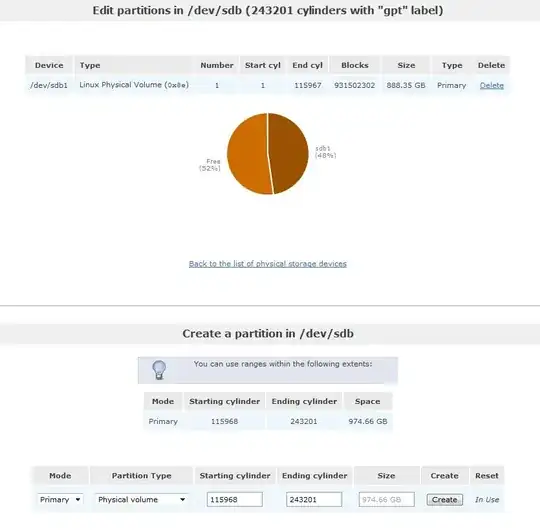Viewport: 540px width, 530px height.
Task: Click extents Starting cylinder value 115968
Action: [x=225, y=422]
